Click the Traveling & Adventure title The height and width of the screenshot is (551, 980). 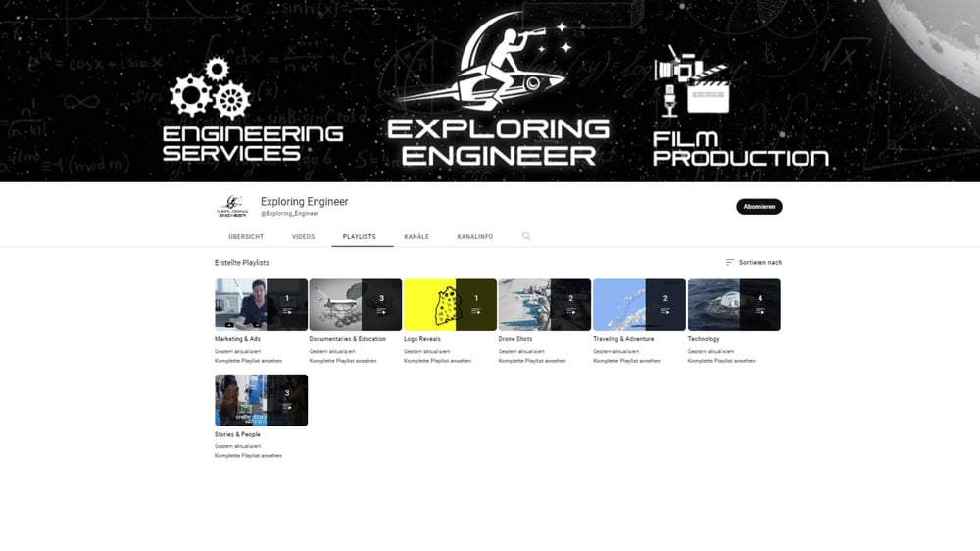tap(623, 339)
